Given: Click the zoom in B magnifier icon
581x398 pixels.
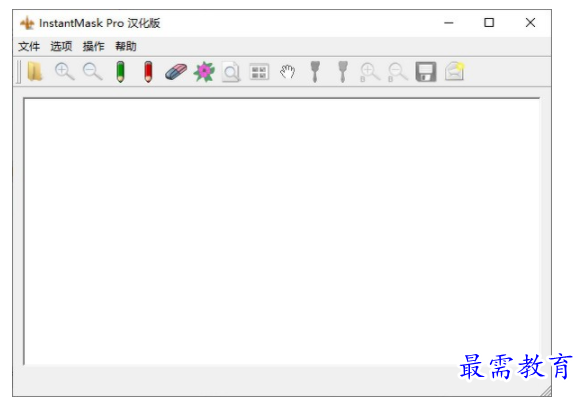Looking at the screenshot, I should (370, 72).
